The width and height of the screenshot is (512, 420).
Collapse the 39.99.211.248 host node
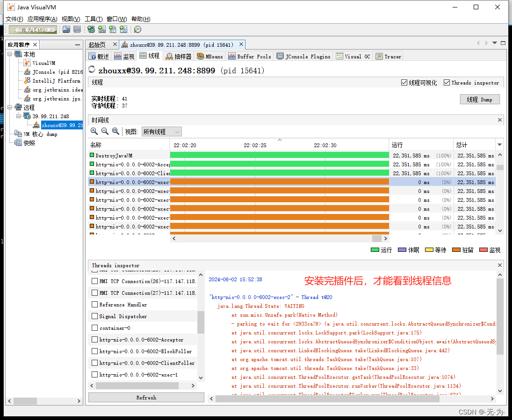pyautogui.click(x=19, y=116)
